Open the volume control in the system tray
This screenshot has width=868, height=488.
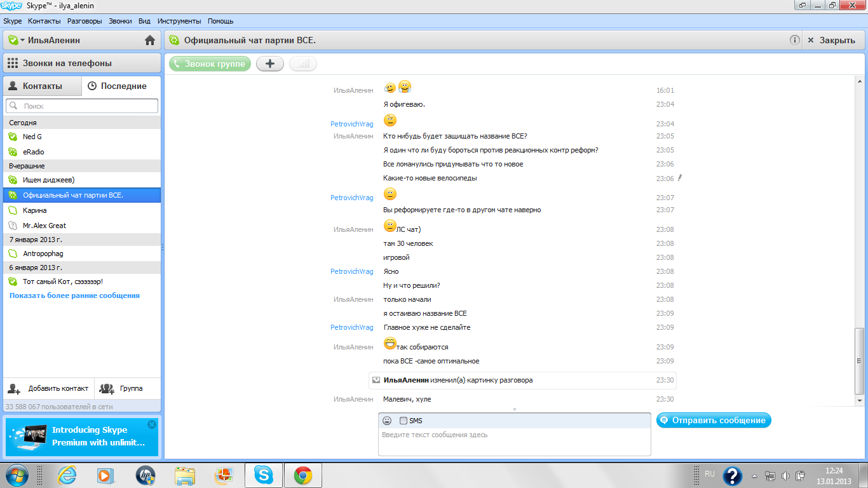786,476
